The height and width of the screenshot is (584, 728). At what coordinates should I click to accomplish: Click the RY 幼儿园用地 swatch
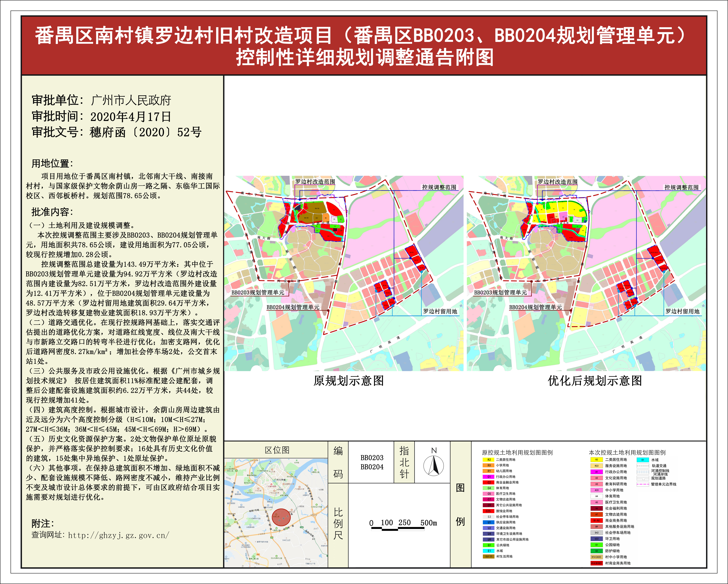pos(489,471)
